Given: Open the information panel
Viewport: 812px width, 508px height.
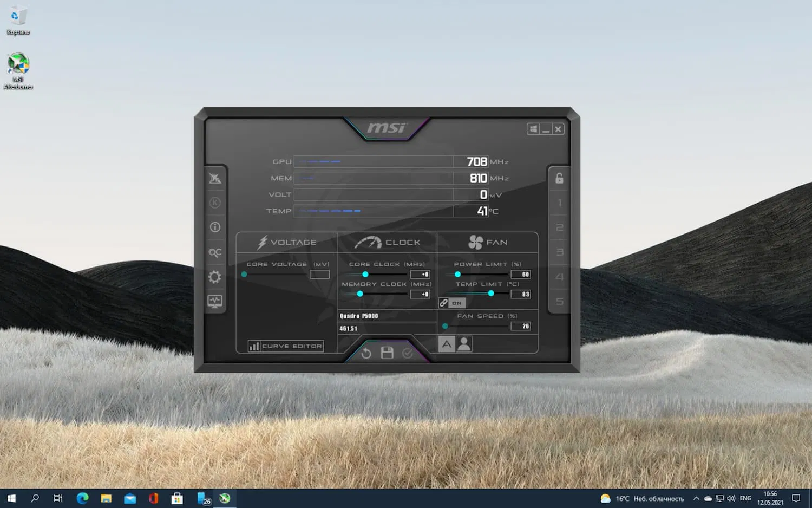Looking at the screenshot, I should pyautogui.click(x=215, y=227).
